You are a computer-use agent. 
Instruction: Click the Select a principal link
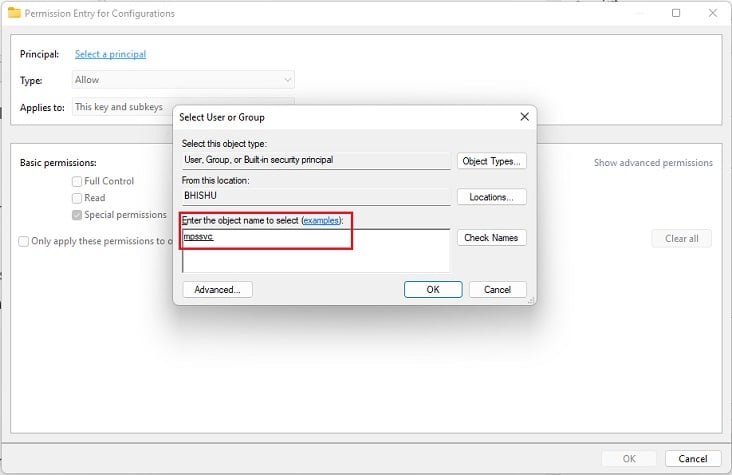(x=110, y=54)
